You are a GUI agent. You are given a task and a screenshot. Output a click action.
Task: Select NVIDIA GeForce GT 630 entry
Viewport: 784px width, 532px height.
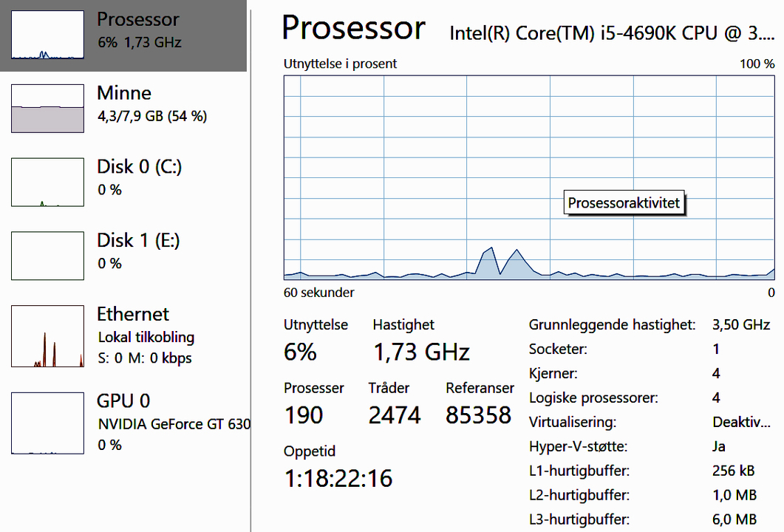coord(174,424)
